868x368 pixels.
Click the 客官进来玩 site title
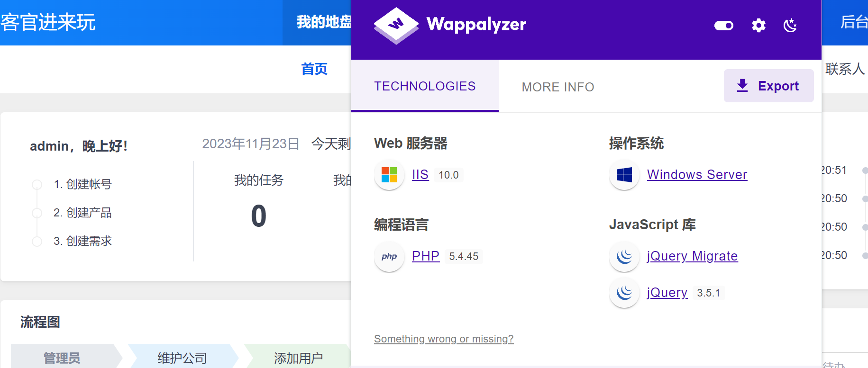tap(48, 22)
